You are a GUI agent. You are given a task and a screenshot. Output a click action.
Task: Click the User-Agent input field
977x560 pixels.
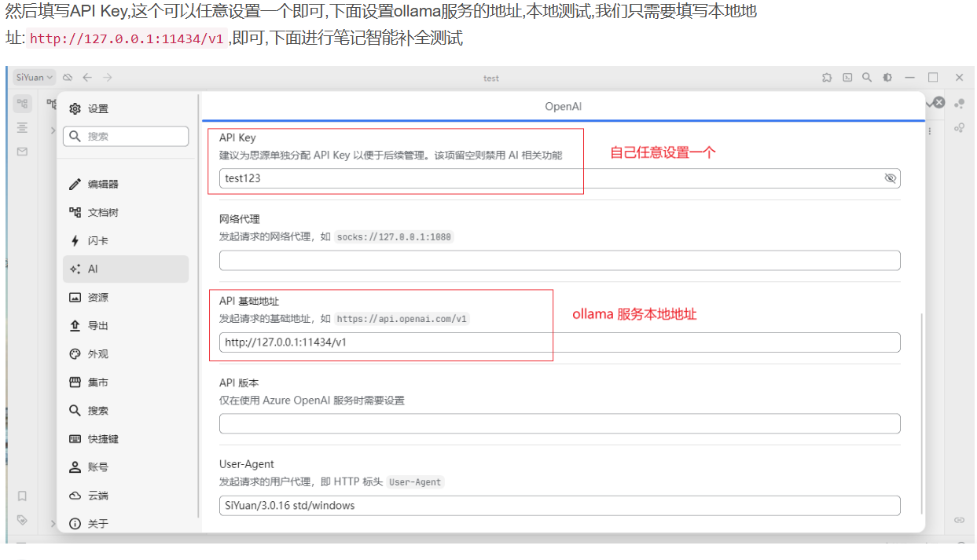tap(560, 505)
